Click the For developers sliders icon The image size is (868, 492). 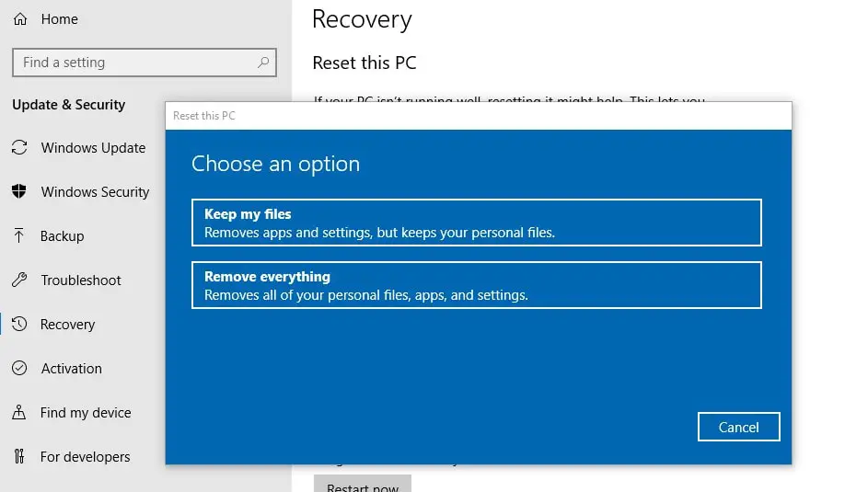(x=19, y=457)
